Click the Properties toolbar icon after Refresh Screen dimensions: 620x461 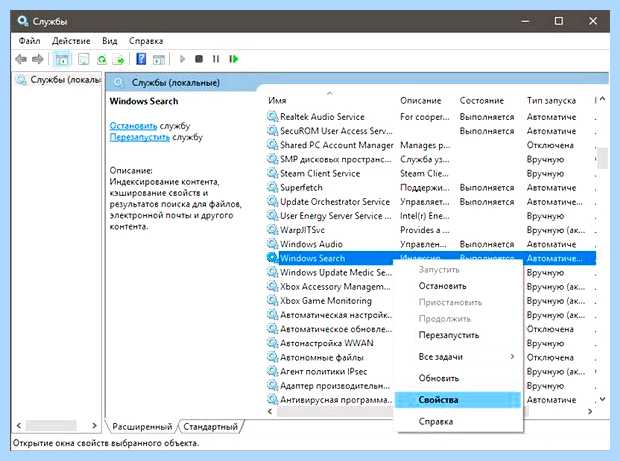click(x=83, y=59)
